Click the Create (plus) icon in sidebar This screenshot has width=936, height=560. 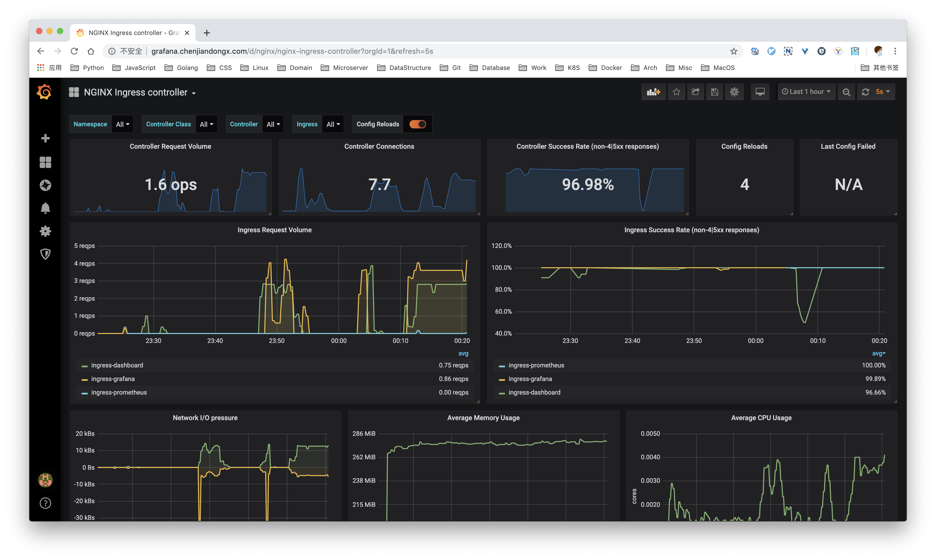pos(45,138)
